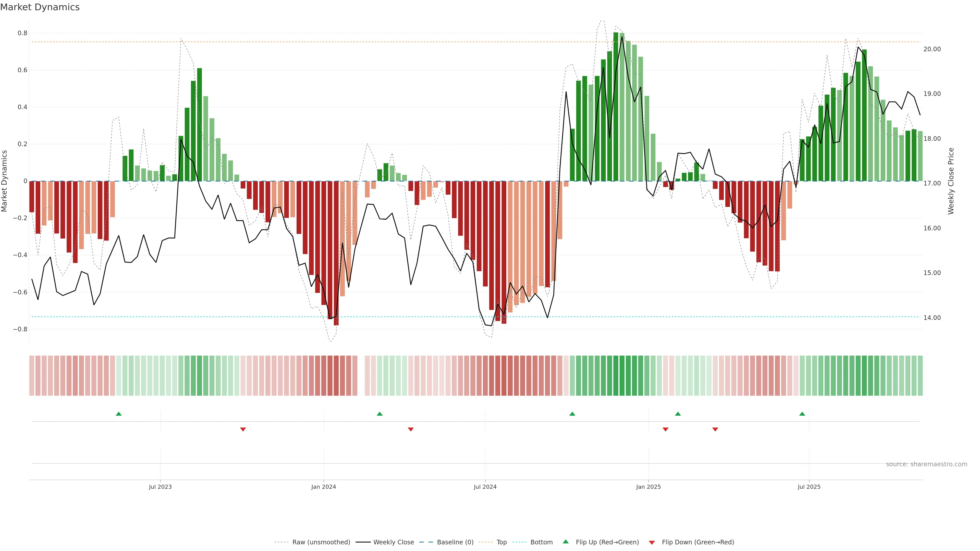Toggle the Weekly Close legend entry
The image size is (980, 551).
coord(393,542)
